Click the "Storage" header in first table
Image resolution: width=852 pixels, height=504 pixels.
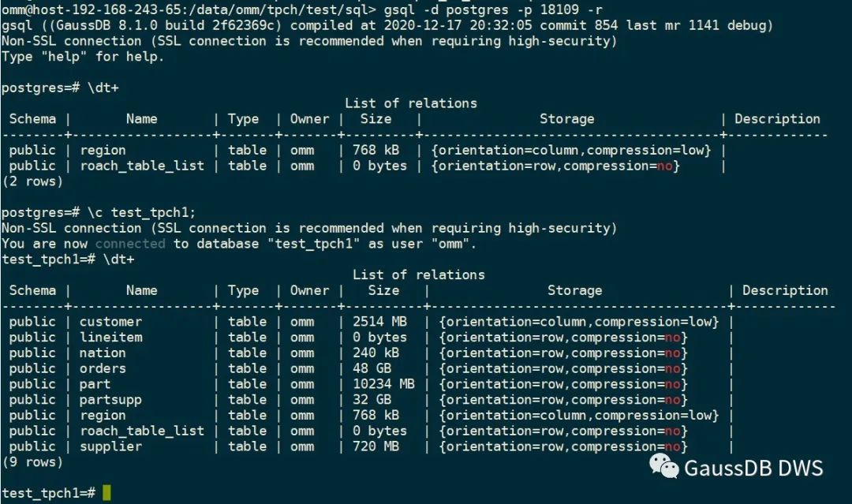[x=566, y=119]
